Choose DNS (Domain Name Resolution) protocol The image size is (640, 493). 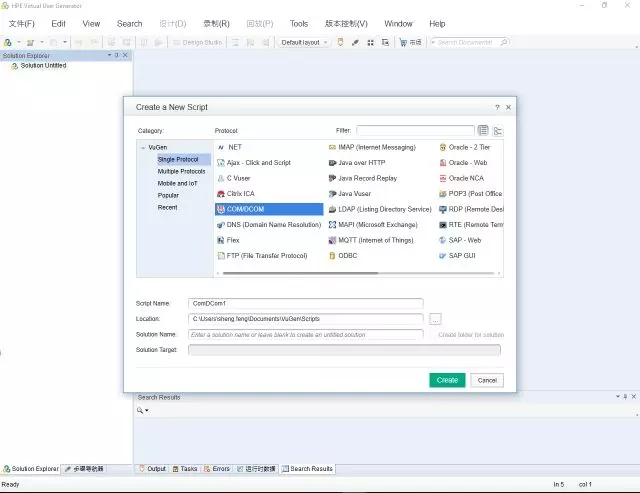coord(269,225)
